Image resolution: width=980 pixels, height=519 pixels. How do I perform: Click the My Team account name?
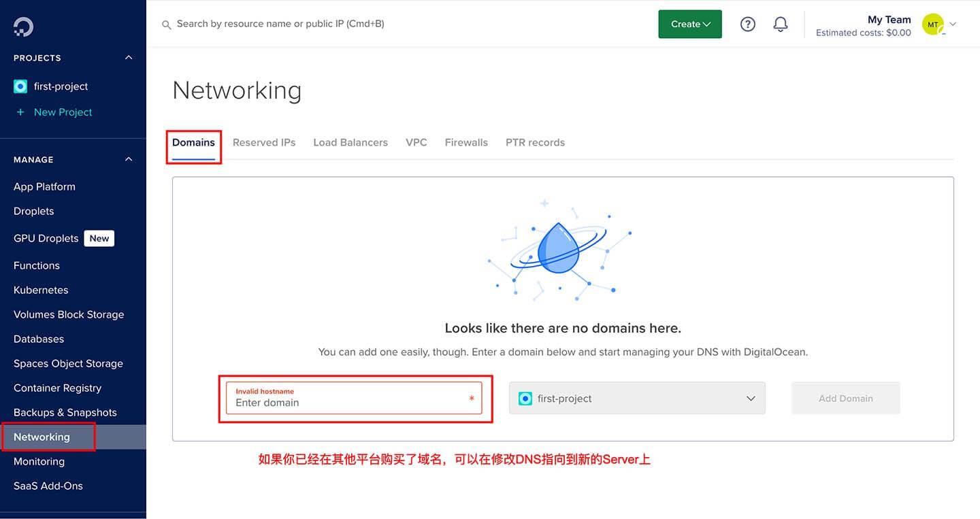coord(889,19)
